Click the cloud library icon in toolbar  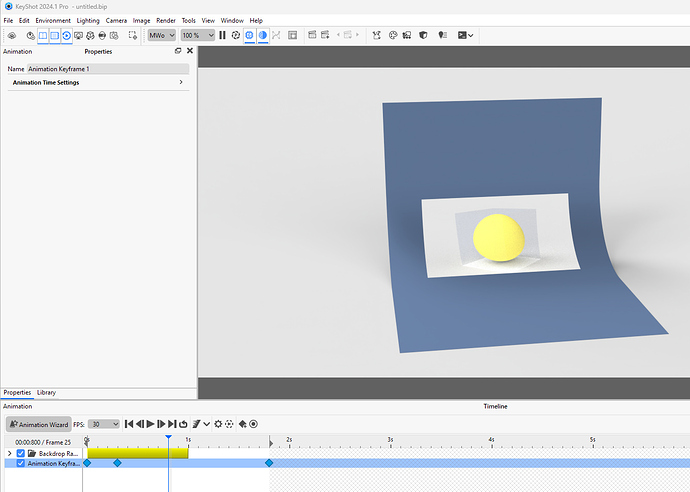(12, 35)
